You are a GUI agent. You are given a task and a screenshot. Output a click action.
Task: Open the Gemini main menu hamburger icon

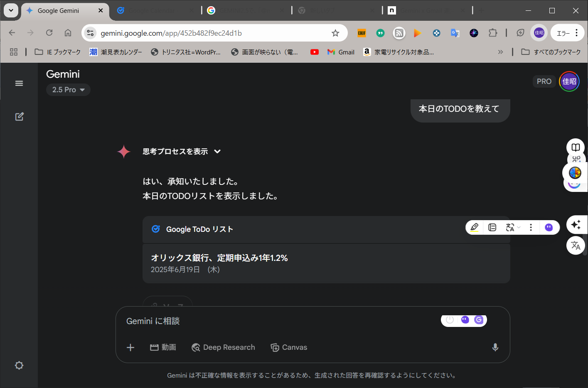19,83
